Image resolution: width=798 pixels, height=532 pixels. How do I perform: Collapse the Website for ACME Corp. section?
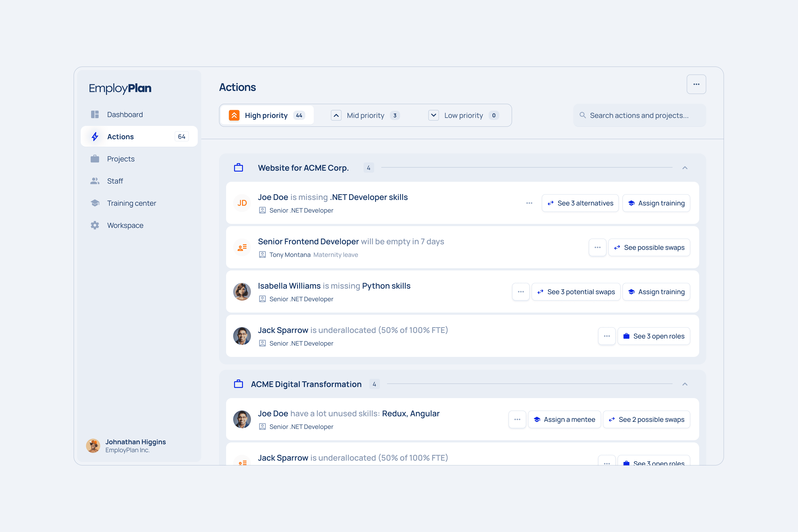(x=685, y=168)
